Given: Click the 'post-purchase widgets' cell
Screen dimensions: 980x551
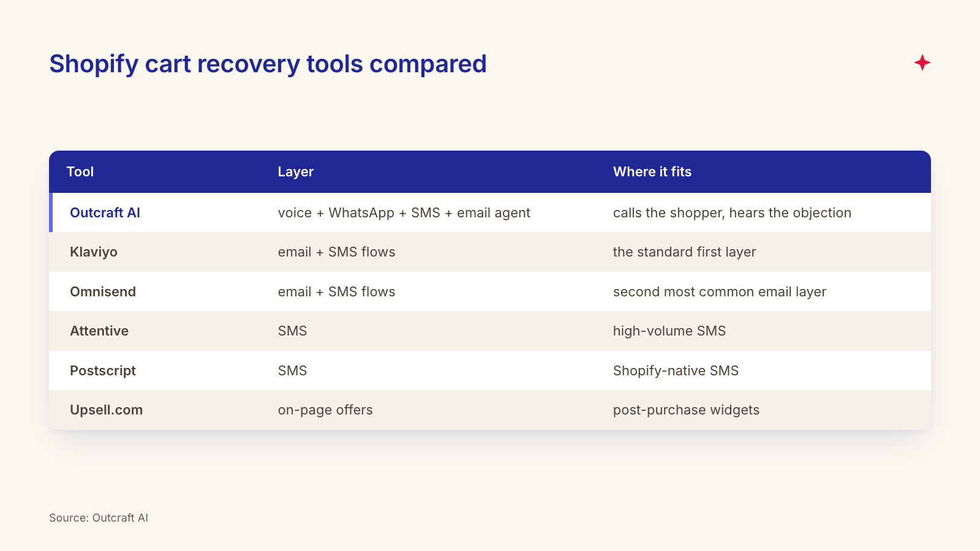Looking at the screenshot, I should tap(686, 410).
